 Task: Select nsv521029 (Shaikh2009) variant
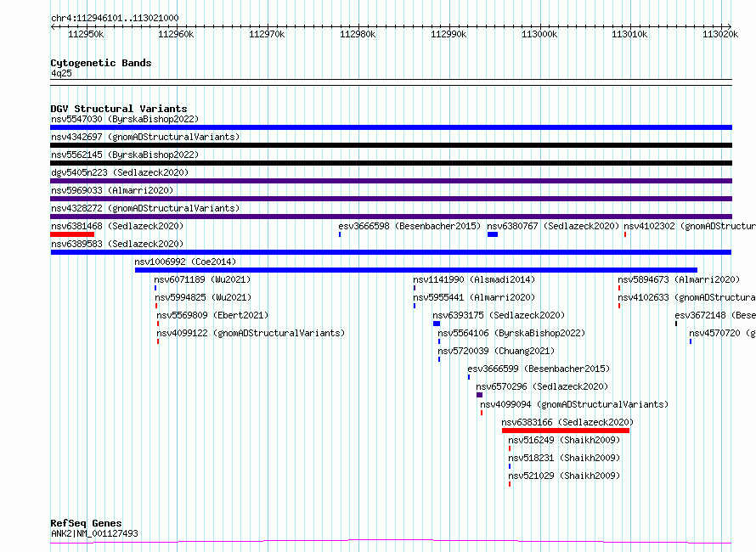point(564,476)
